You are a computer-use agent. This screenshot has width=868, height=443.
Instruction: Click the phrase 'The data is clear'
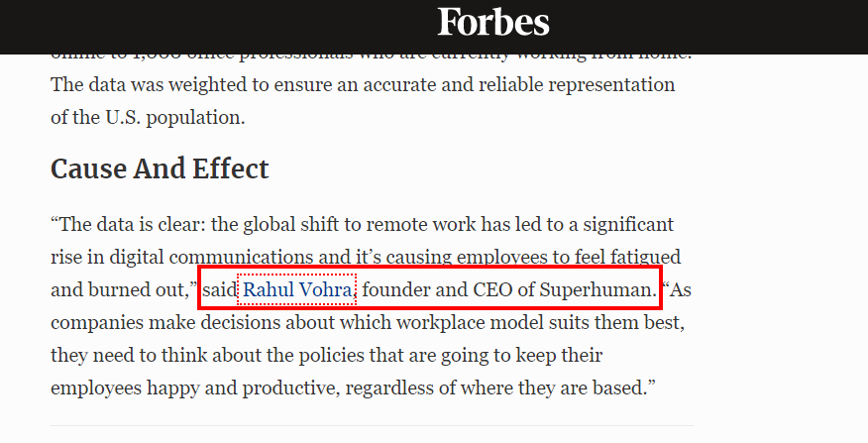(128, 224)
